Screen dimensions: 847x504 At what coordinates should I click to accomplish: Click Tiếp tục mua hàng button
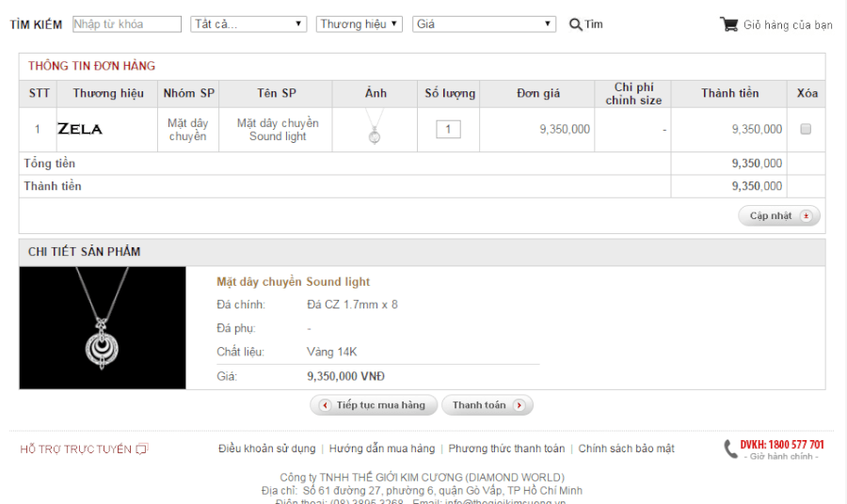coord(374,405)
